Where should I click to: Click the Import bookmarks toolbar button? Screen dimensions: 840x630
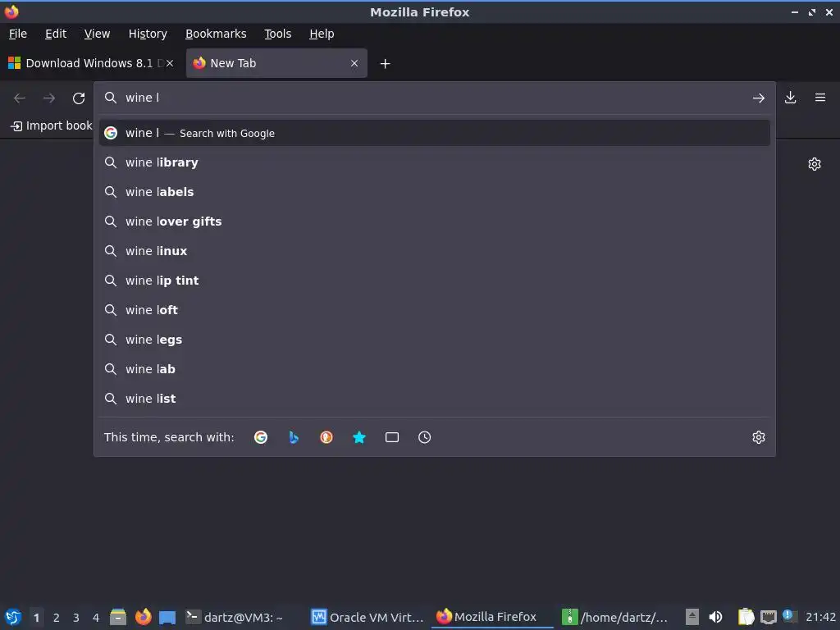(x=52, y=126)
